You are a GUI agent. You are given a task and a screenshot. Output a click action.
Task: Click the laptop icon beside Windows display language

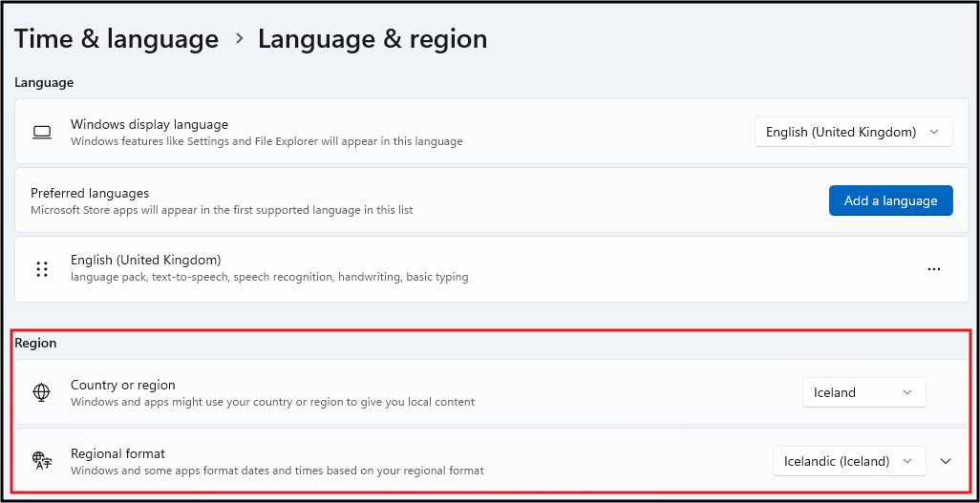click(41, 132)
